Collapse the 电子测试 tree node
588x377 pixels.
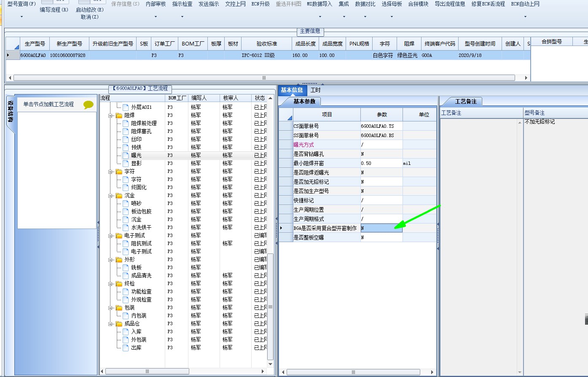(110, 236)
